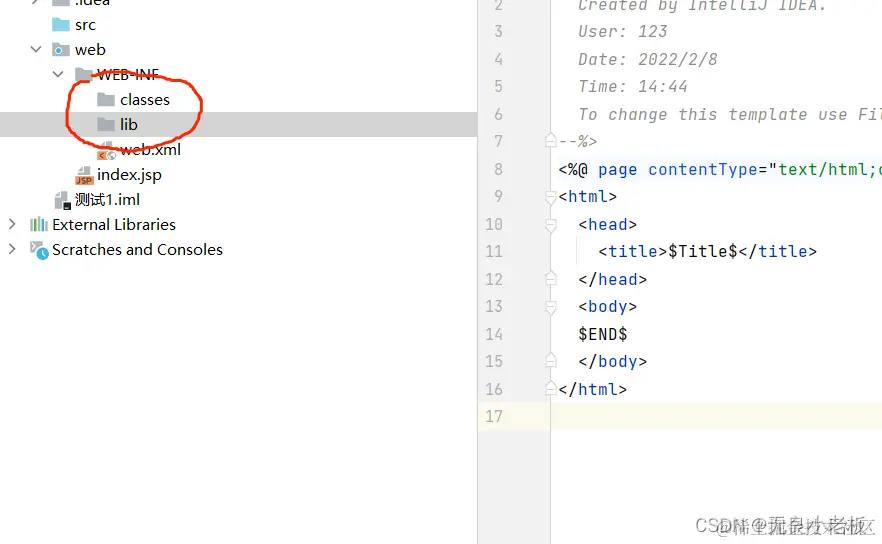Select Scratches and Consoles label
The width and height of the screenshot is (882, 544).
(x=137, y=249)
